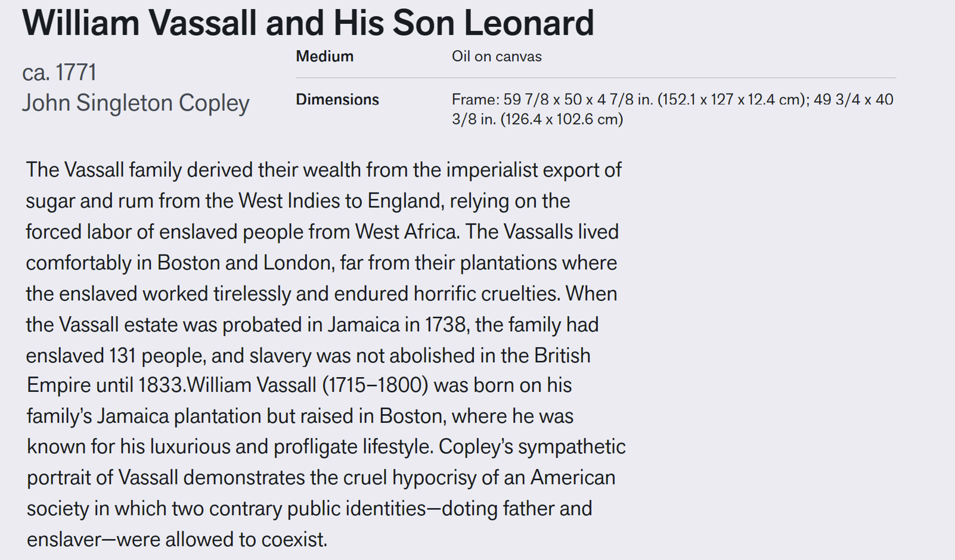Click the phrase doting father and
Image resolution: width=955 pixels, height=560 pixels.
[x=510, y=509]
